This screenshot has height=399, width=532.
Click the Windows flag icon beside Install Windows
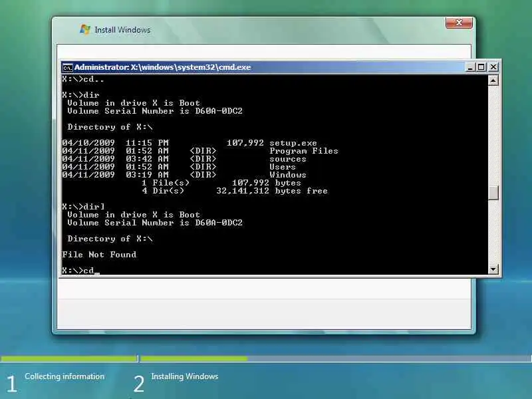(85, 30)
